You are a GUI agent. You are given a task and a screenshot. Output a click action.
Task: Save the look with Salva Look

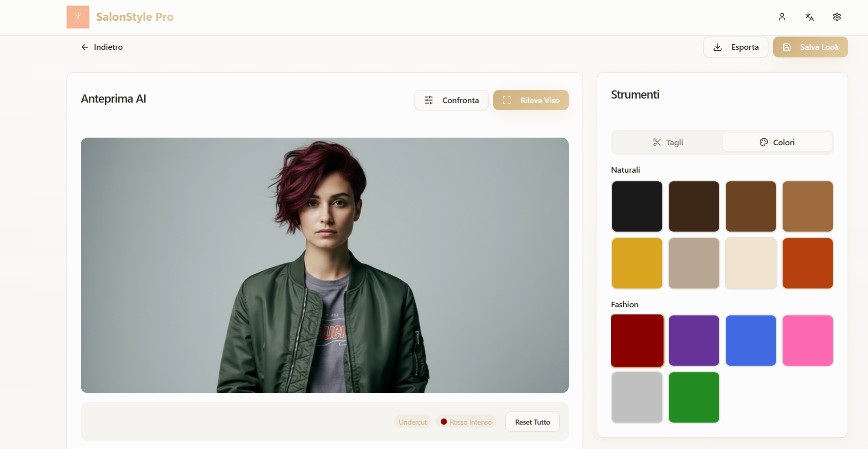pos(810,47)
